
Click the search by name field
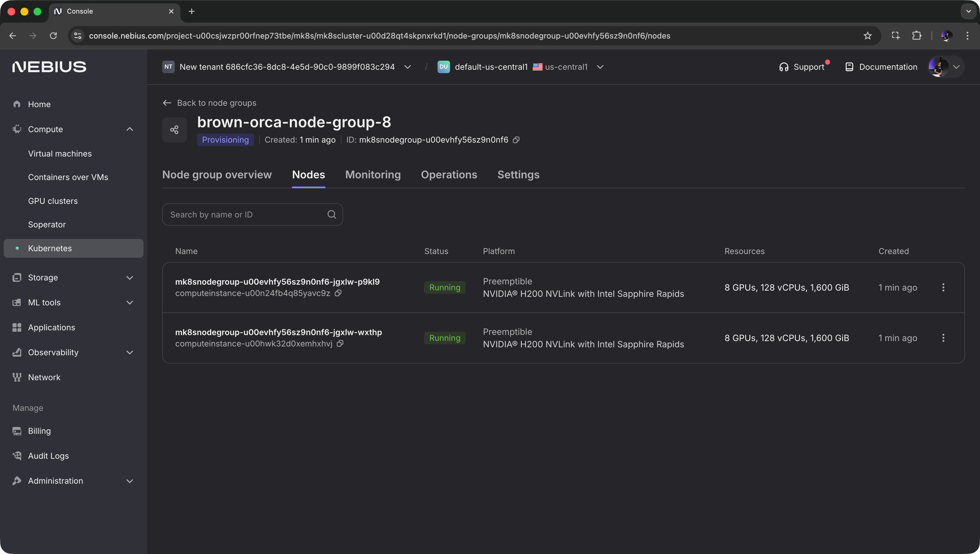tap(245, 215)
